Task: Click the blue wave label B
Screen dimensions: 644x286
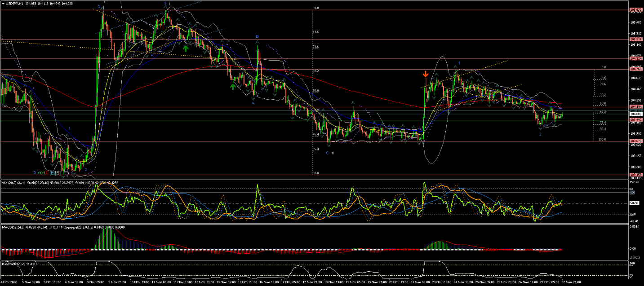Action: (258, 36)
